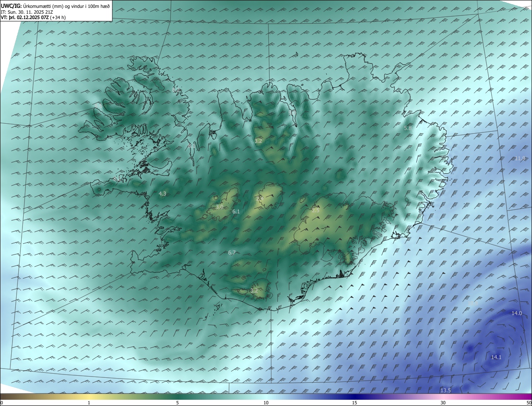Click the 14.0 precipitation value label
532x406 pixels.
pyautogui.click(x=517, y=313)
